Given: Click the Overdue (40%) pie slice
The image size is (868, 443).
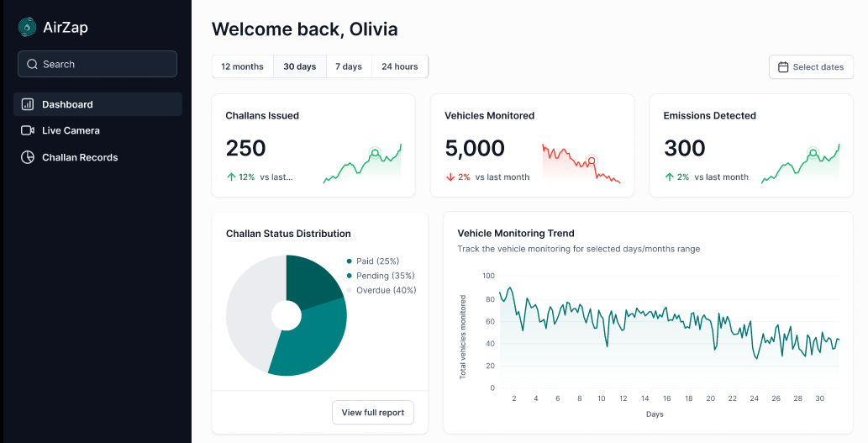Looking at the screenshot, I should pos(249,310).
